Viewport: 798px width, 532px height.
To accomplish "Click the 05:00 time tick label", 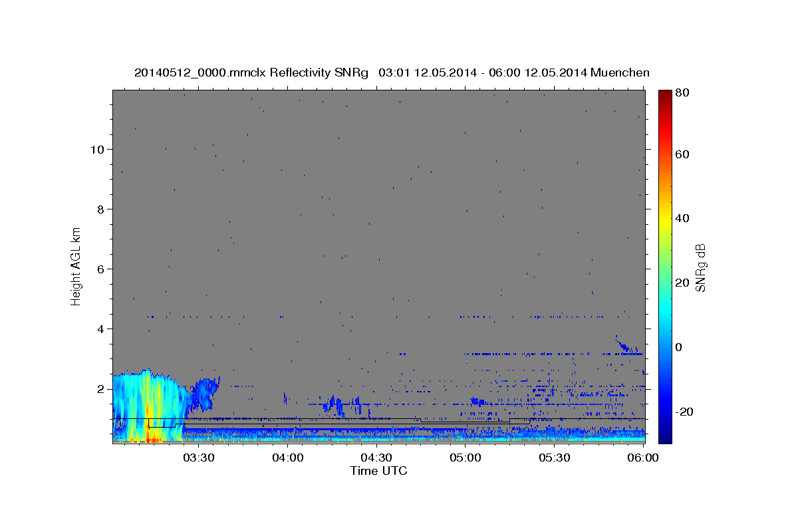I will (x=465, y=458).
